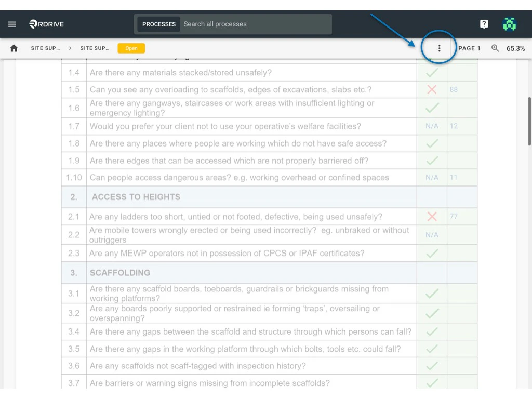Open the circled three-dot overflow menu
The height and width of the screenshot is (399, 532).
coord(439,48)
